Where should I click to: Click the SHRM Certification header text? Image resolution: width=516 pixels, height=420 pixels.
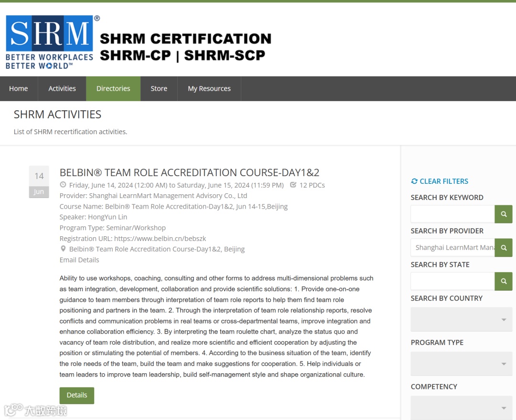pos(185,47)
